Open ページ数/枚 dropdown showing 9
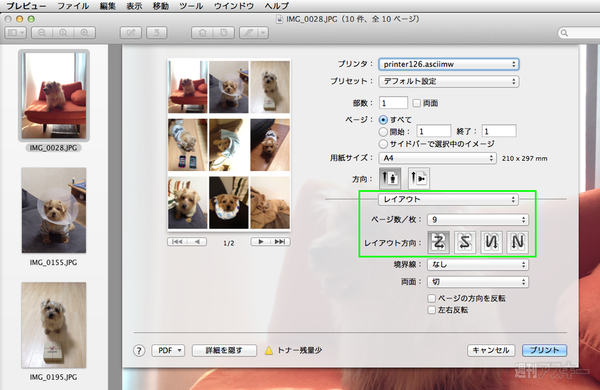Viewport: 600px width, 390px height. pos(478,220)
